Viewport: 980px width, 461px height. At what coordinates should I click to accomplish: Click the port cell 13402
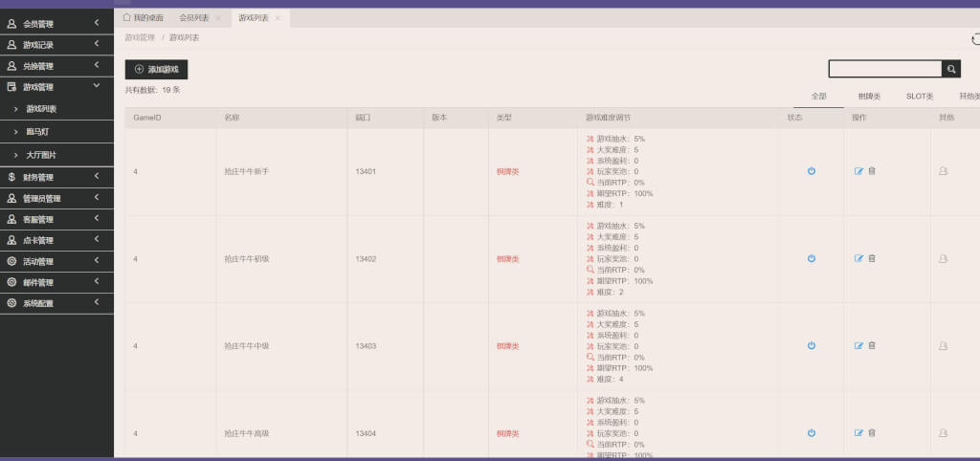pyautogui.click(x=366, y=259)
